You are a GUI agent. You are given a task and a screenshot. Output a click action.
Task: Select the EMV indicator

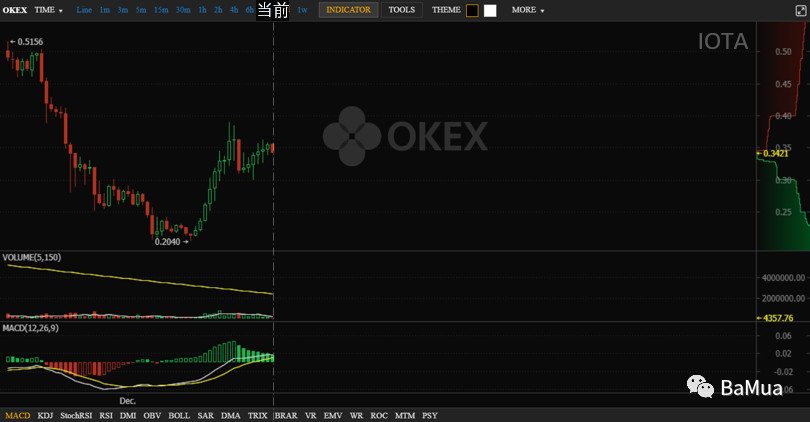333,415
